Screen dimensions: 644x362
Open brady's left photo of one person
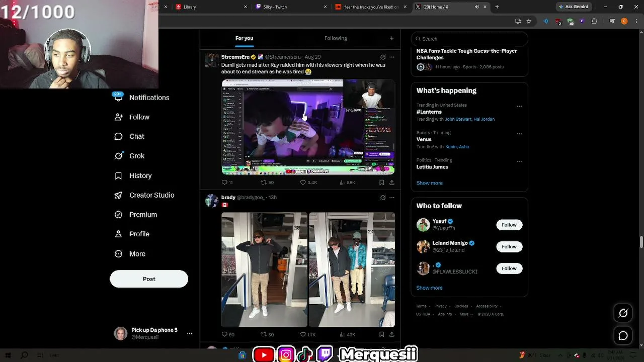click(264, 269)
